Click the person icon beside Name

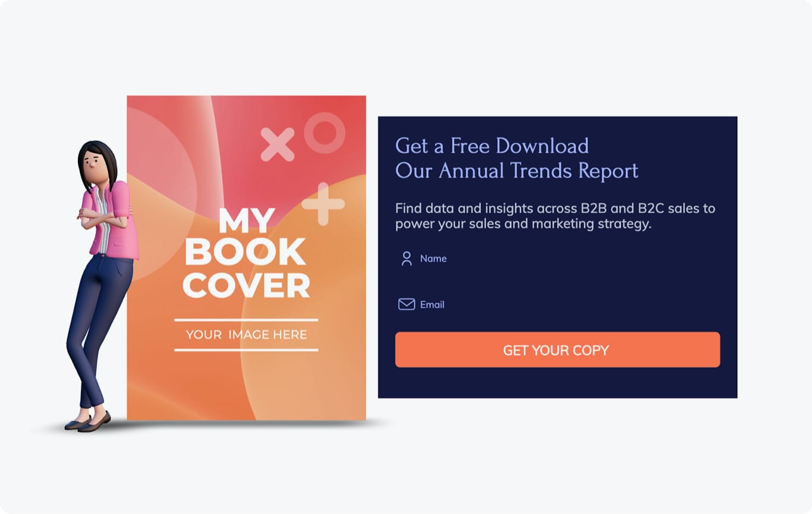[407, 258]
